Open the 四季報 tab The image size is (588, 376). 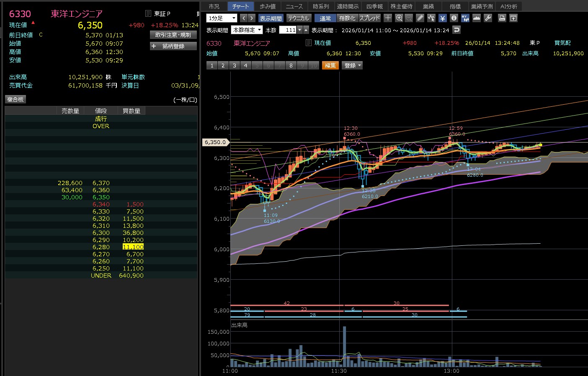(374, 6)
